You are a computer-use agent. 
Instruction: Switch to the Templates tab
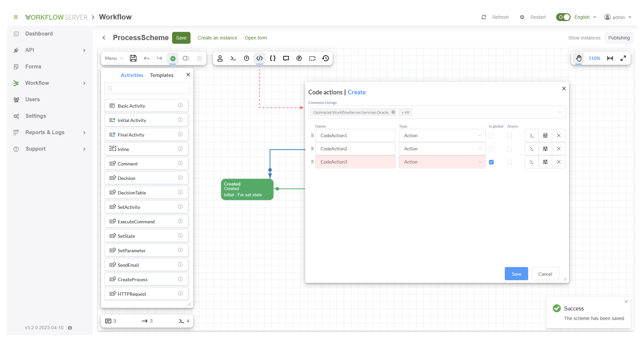(162, 75)
